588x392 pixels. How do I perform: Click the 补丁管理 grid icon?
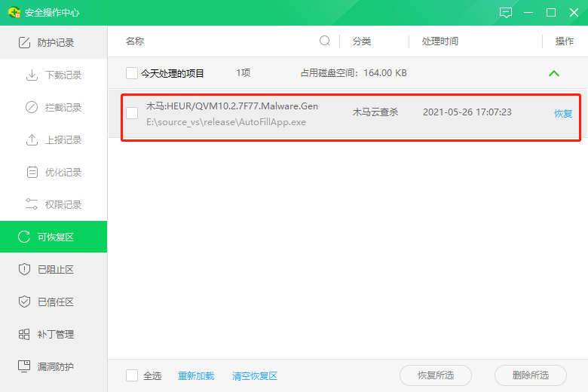coord(24,334)
